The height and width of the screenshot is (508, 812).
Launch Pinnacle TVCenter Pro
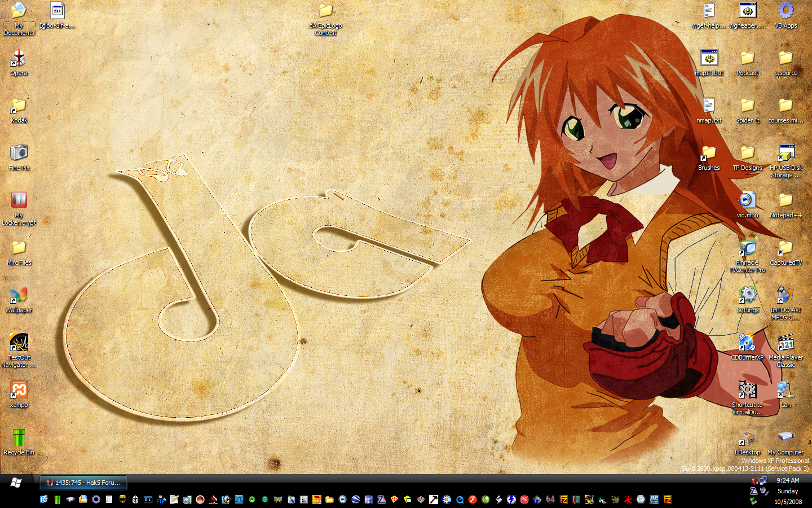[x=747, y=256]
